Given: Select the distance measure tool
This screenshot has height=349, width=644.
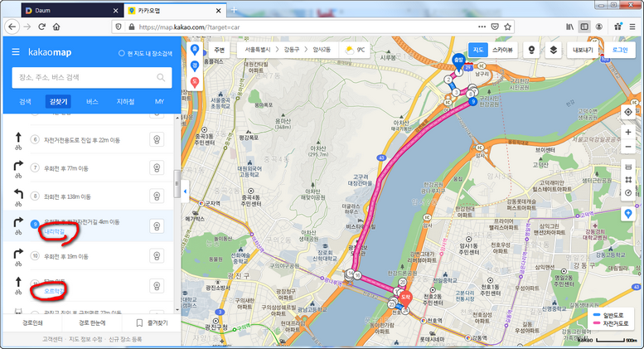Looking at the screenshot, I should coord(628,167).
